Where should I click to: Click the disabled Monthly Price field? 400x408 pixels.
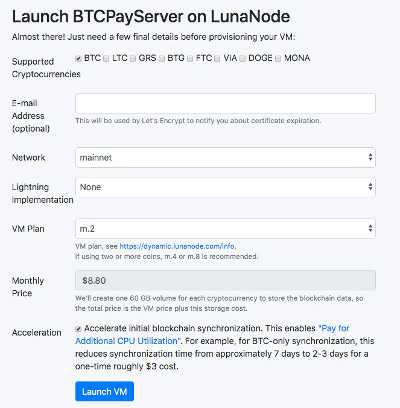point(225,280)
